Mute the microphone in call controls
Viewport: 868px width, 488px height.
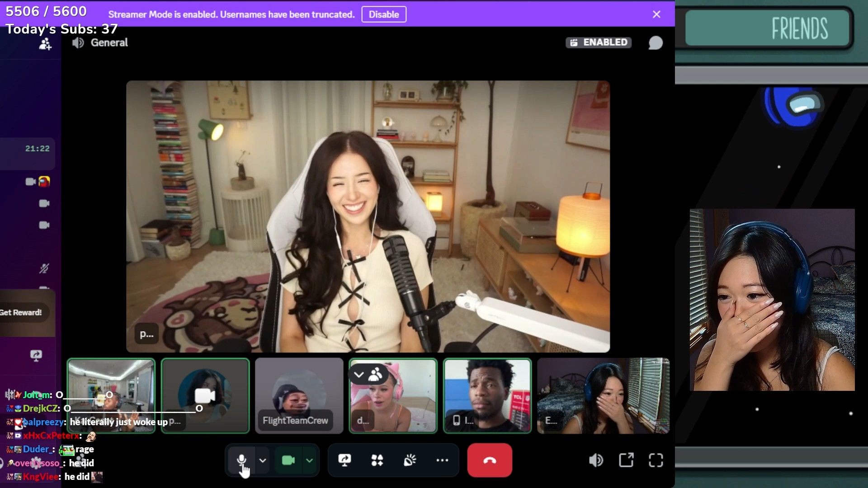click(x=241, y=460)
